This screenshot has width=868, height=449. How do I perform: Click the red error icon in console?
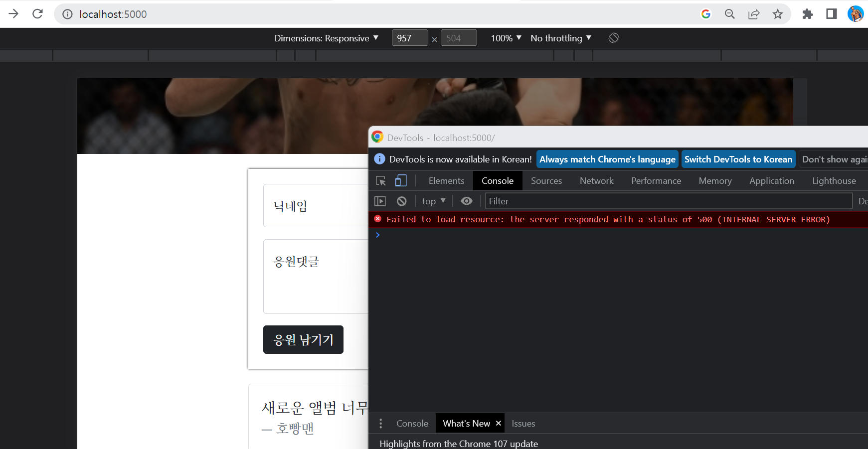click(x=378, y=219)
